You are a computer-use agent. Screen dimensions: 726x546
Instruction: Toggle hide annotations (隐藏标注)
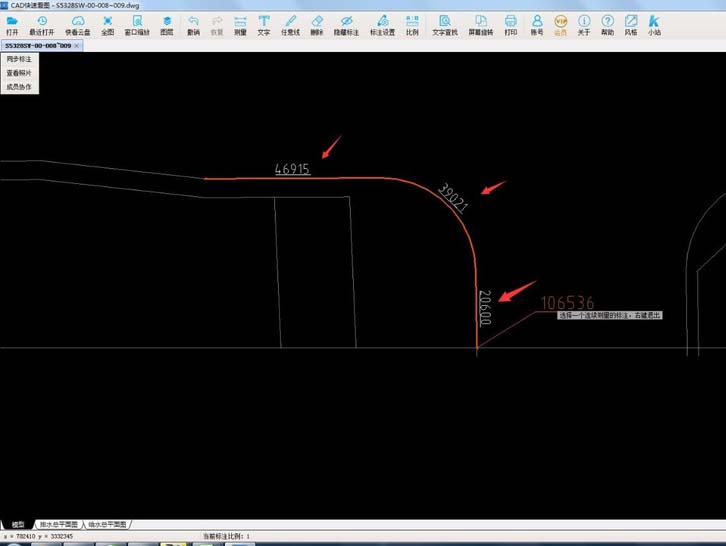[x=346, y=25]
